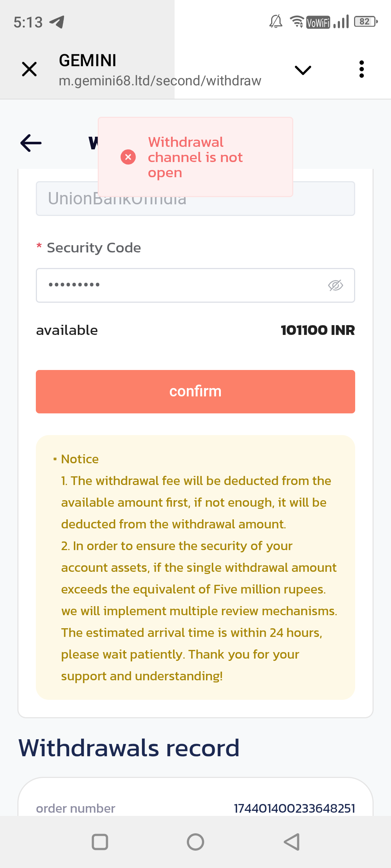Toggle security code visibility eye icon
391x868 pixels.
pos(335,285)
